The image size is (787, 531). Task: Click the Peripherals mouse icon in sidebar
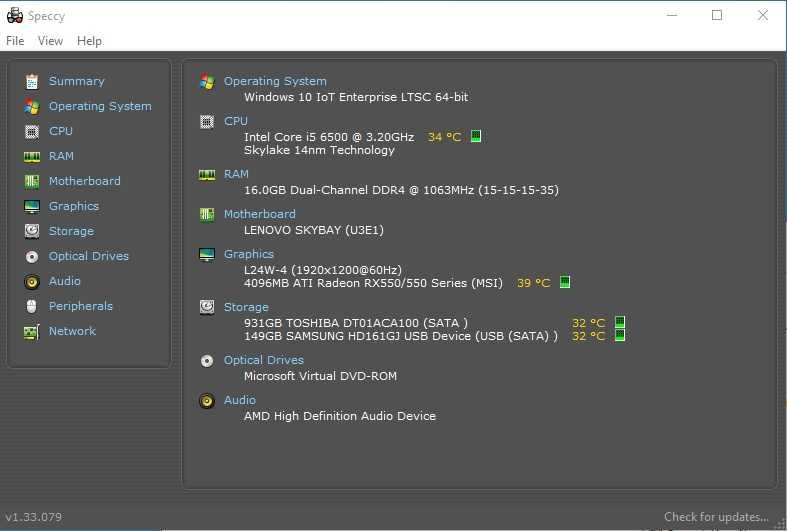32,306
